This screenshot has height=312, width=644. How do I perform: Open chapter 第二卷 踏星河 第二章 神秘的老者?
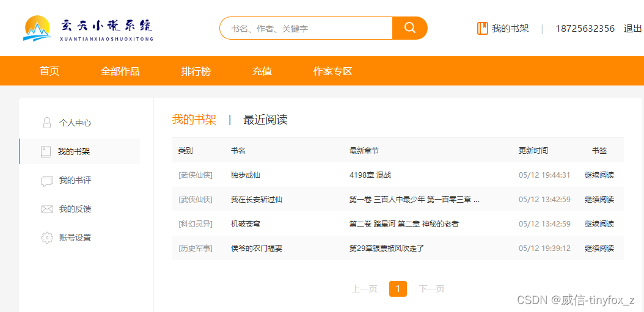(404, 224)
